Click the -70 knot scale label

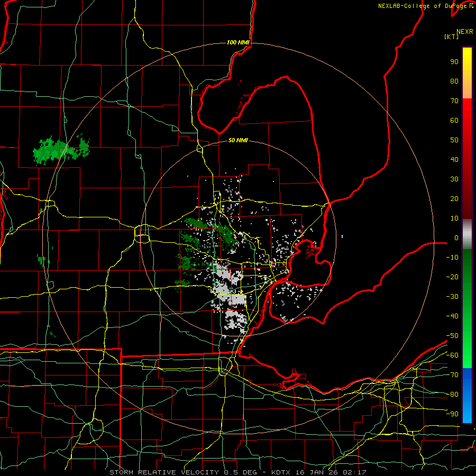pos(452,375)
